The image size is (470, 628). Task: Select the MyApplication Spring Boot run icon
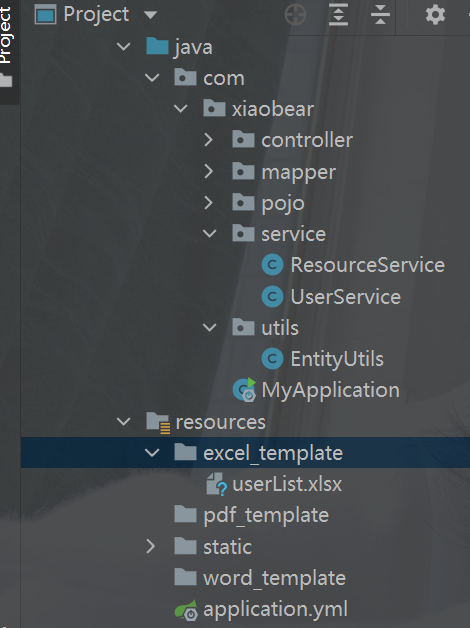pos(244,389)
